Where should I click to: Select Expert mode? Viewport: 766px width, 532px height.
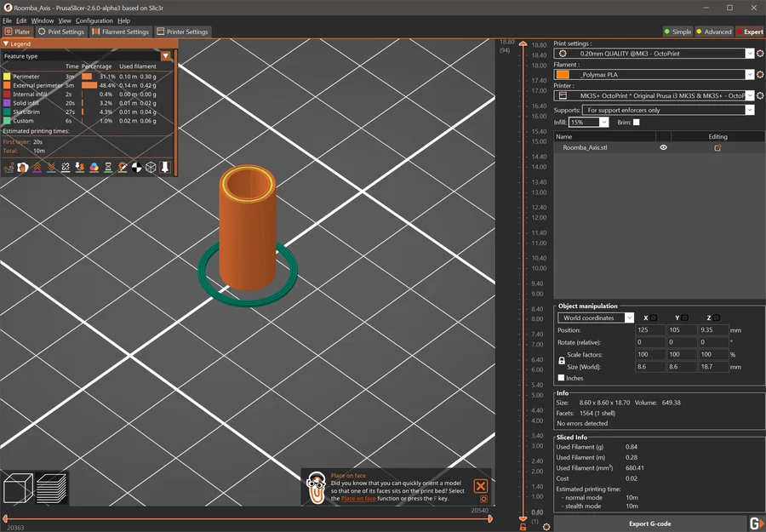[x=750, y=31]
